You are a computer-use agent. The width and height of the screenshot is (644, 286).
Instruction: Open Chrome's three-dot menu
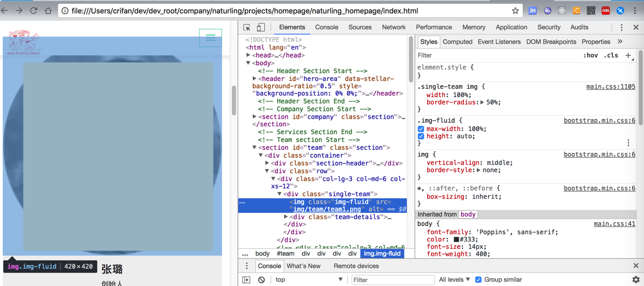point(635,10)
